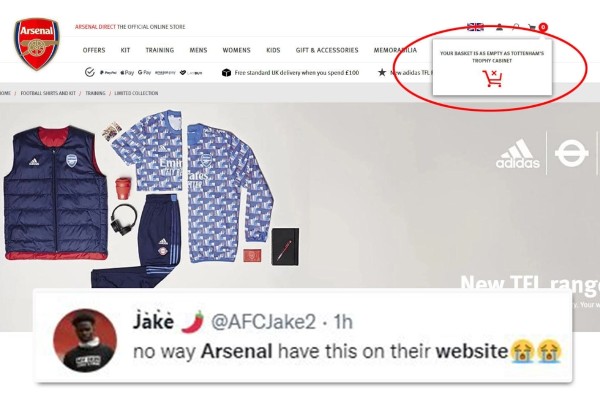Viewport: 600px width, 395px height.
Task: Click the Arsenal crest logo
Action: pyautogui.click(x=37, y=44)
